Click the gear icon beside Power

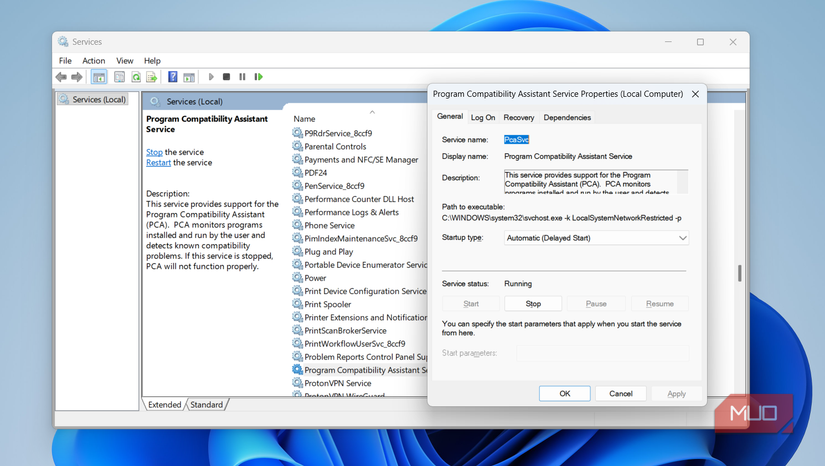tap(297, 277)
